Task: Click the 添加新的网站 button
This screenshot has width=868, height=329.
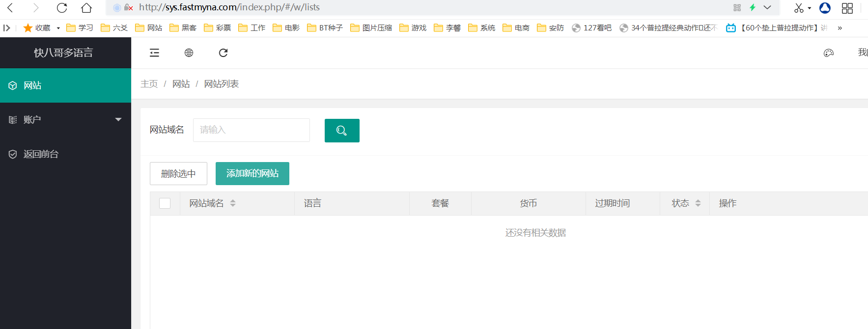Action: pos(252,173)
